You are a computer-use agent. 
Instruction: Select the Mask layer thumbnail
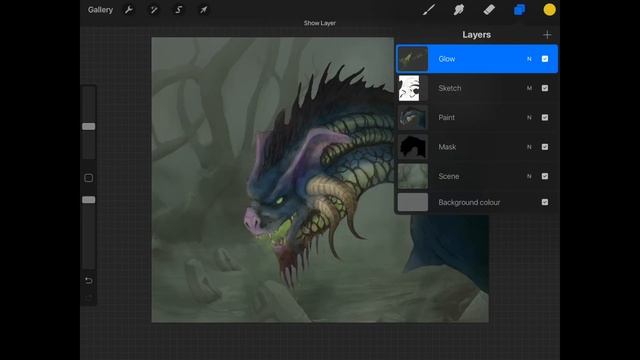coord(413,147)
